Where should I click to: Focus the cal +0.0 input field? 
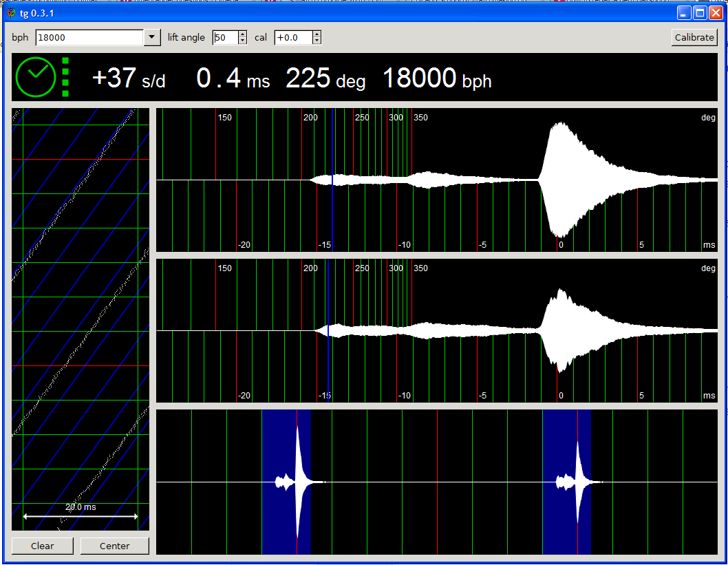[292, 38]
